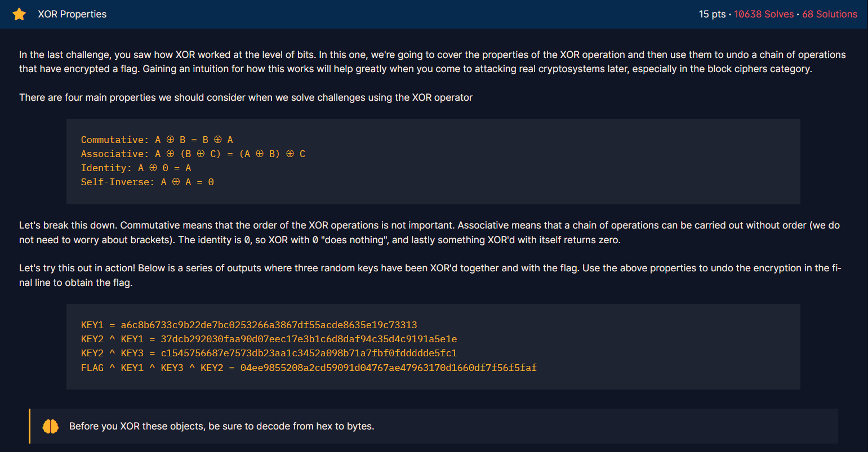Open the 10638 Solves link
The width and height of the screenshot is (868, 452).
[763, 14]
